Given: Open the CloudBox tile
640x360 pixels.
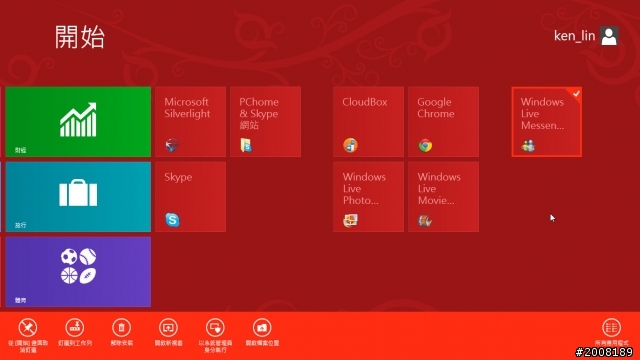Looking at the screenshot, I should click(x=368, y=122).
